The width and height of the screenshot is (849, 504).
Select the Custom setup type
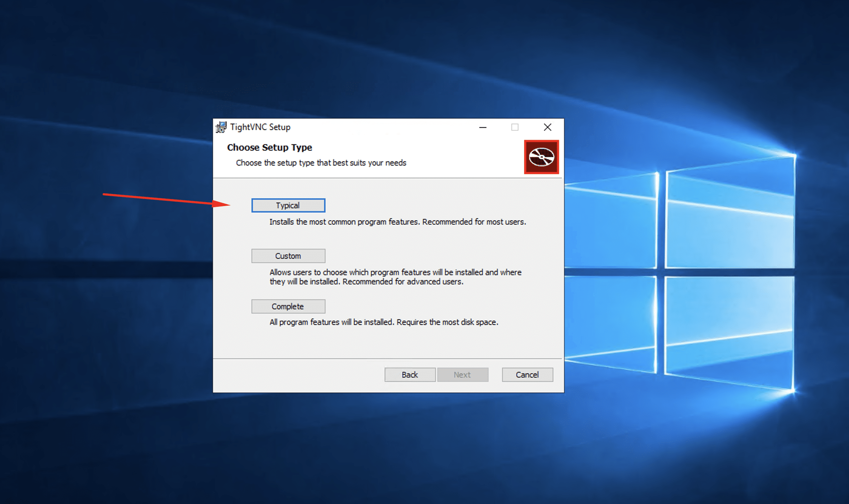click(x=288, y=256)
